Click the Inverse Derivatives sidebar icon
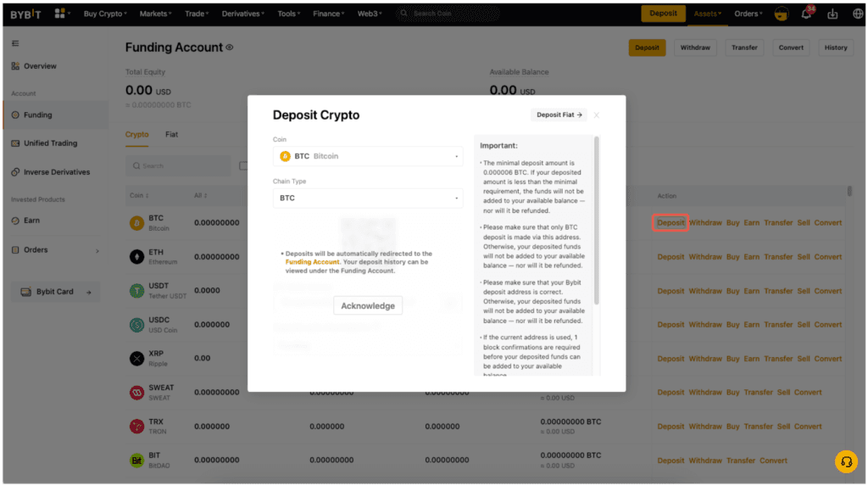The image size is (868, 486). click(x=15, y=172)
